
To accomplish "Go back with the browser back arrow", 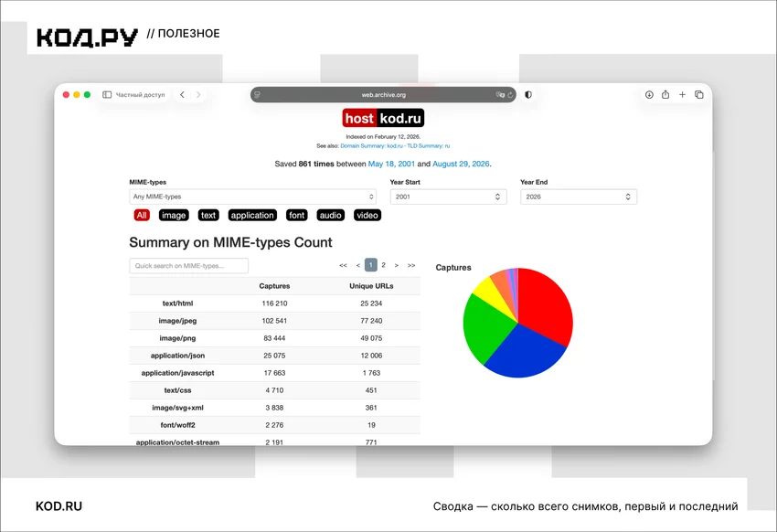I will [182, 95].
